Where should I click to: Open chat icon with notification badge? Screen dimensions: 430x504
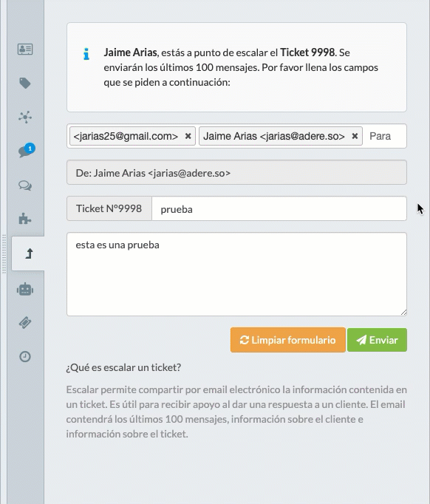coord(26,151)
